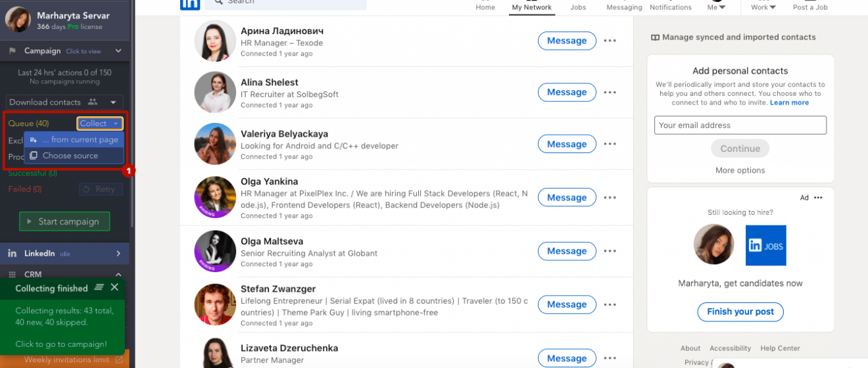
Task: Message Valeriya Belyackaya
Action: tap(567, 145)
